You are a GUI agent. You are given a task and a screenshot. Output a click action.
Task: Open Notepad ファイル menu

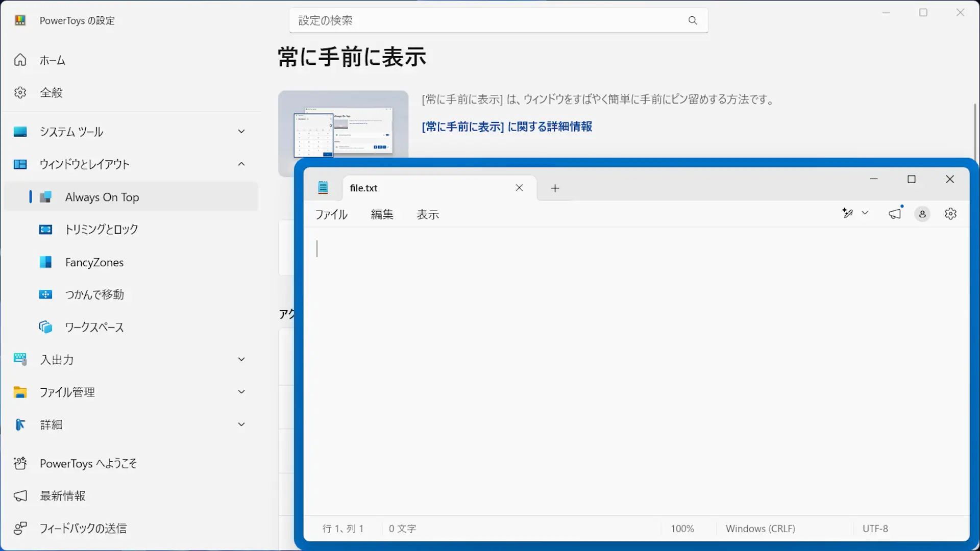tap(331, 215)
